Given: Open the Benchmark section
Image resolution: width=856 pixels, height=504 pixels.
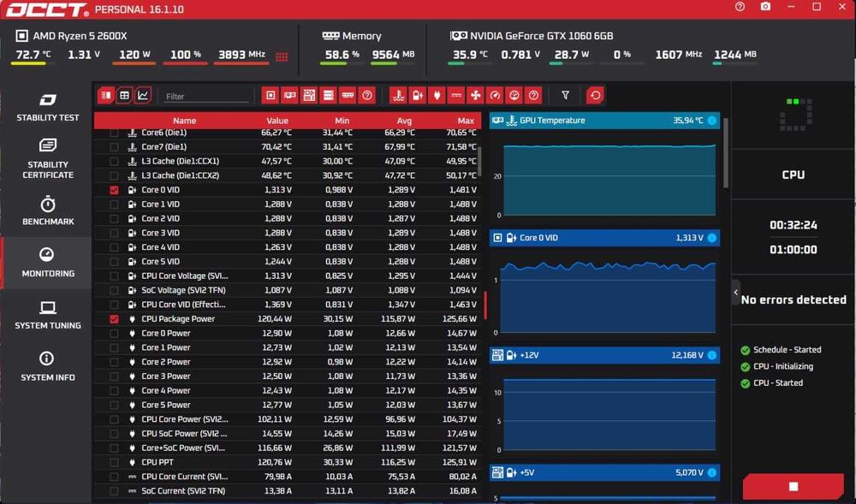Looking at the screenshot, I should 47,211.
